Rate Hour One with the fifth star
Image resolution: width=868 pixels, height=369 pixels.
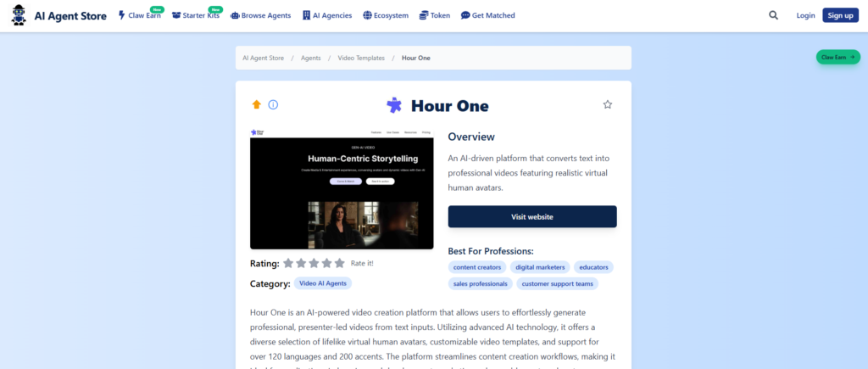(x=340, y=263)
